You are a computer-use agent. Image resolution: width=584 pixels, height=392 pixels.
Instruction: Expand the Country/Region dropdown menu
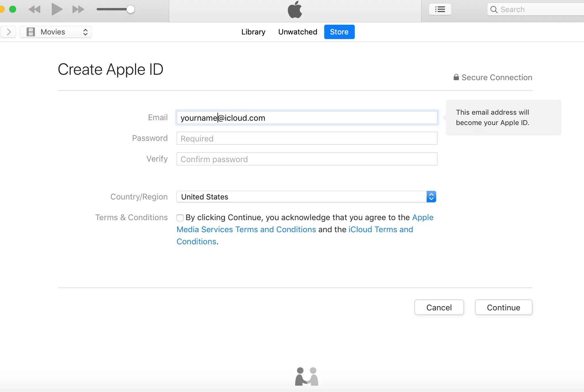click(431, 197)
